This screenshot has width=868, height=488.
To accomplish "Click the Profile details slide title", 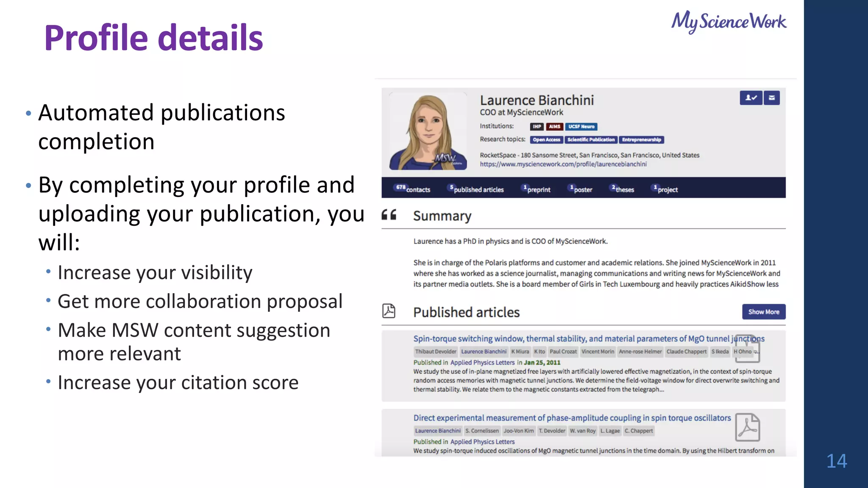I will 153,38.
